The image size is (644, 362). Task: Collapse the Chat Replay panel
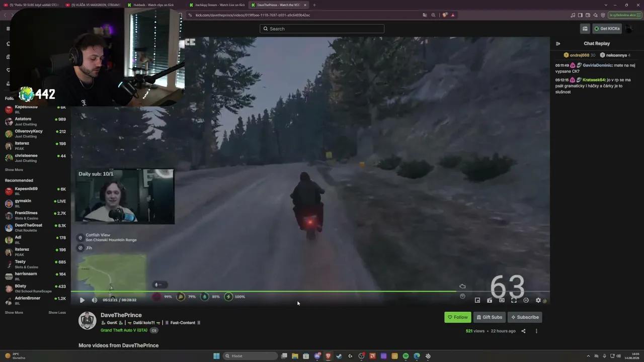(558, 44)
